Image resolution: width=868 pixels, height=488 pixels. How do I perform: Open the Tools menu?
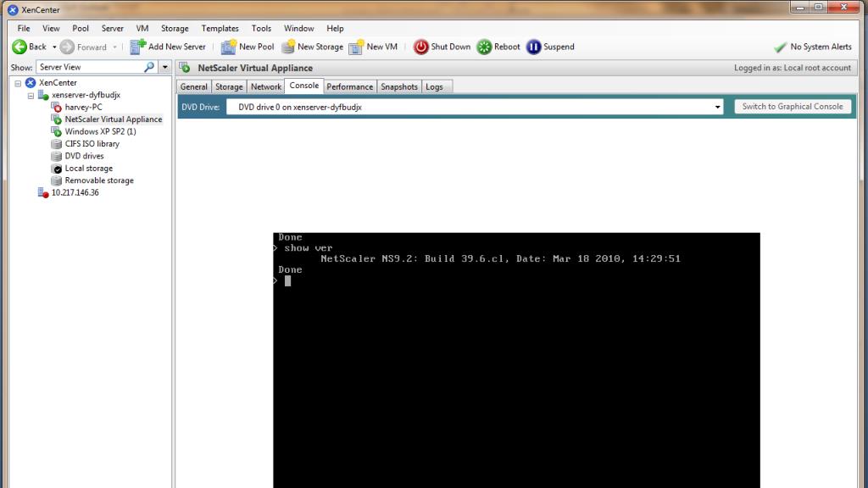click(x=261, y=28)
